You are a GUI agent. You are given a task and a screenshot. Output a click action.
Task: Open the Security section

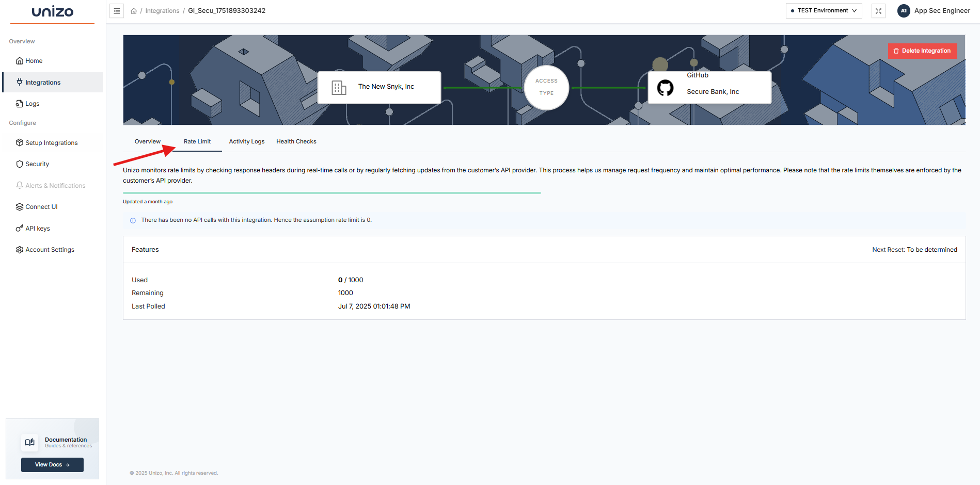tap(37, 164)
